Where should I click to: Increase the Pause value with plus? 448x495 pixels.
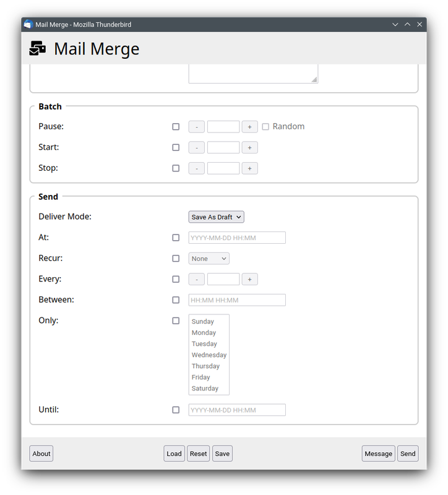pyautogui.click(x=250, y=127)
